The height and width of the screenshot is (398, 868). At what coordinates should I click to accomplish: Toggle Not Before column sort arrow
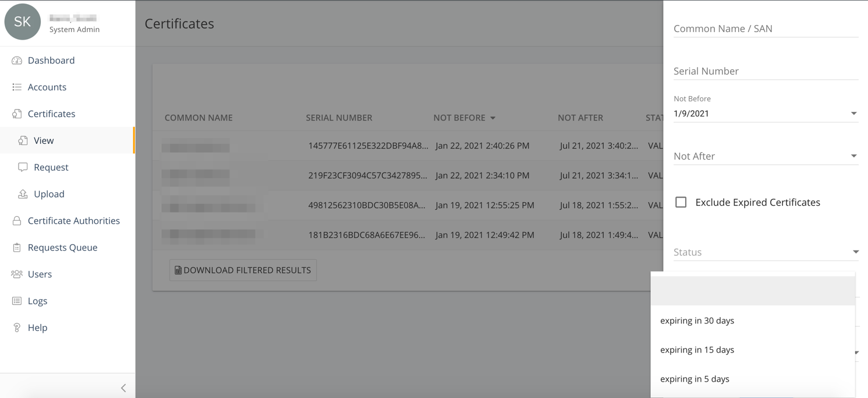493,118
